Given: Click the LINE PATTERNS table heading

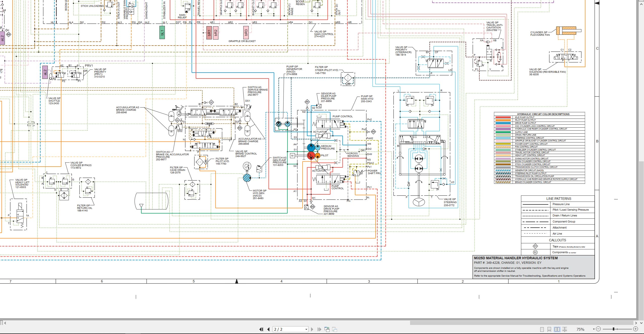Looking at the screenshot, I should point(558,199).
